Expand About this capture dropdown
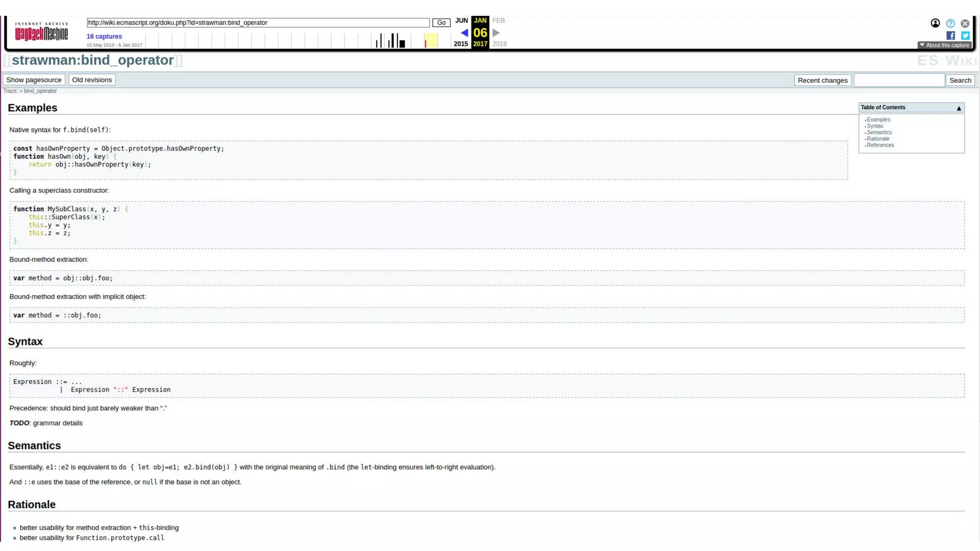The height and width of the screenshot is (551, 980). click(x=945, y=45)
